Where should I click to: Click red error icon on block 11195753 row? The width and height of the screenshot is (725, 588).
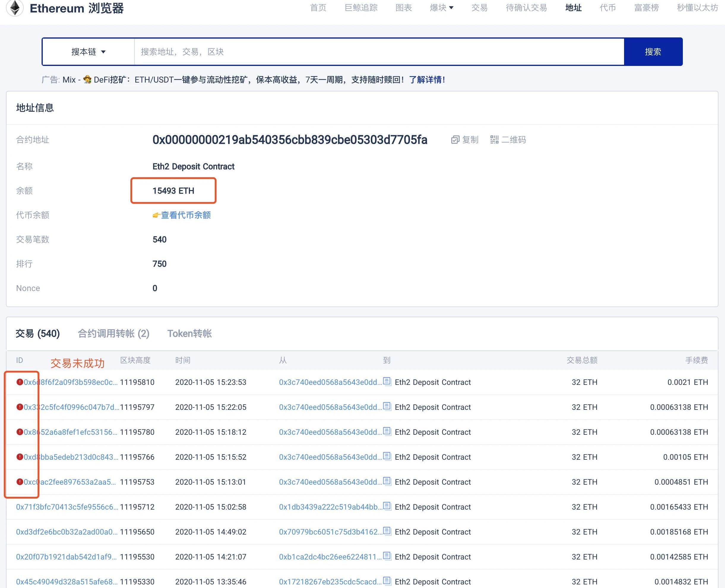coord(20,482)
